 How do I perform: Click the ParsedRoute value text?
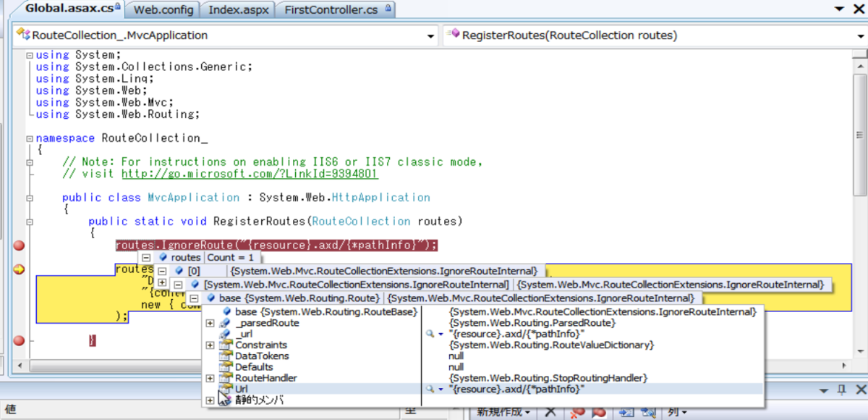tap(532, 323)
